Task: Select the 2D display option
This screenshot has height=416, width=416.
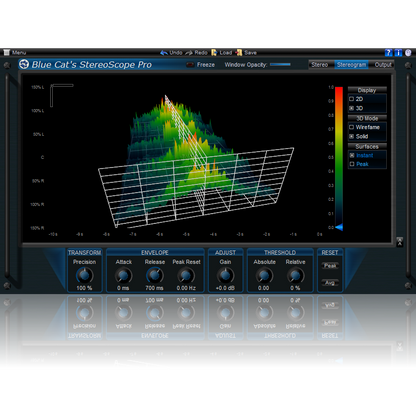Action: [x=356, y=99]
